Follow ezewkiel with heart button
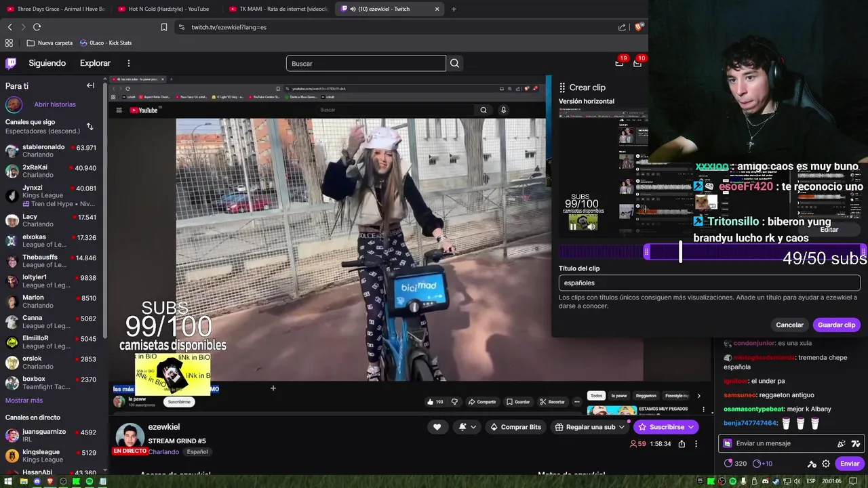 tap(437, 427)
